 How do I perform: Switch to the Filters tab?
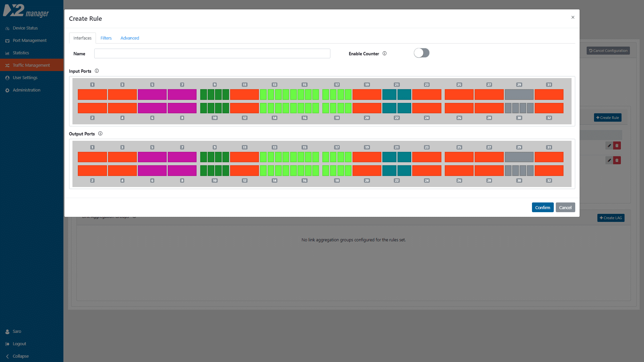(x=106, y=38)
